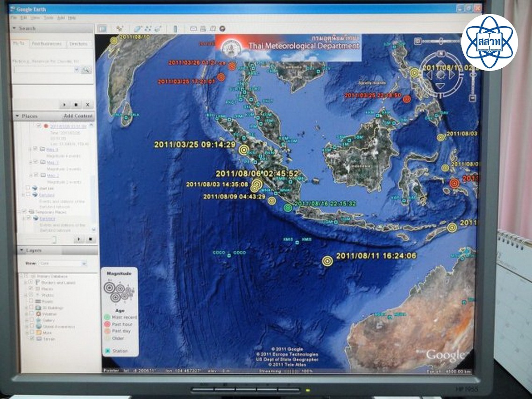
Task: Click the navigation compass ring on map
Action: [x=440, y=74]
